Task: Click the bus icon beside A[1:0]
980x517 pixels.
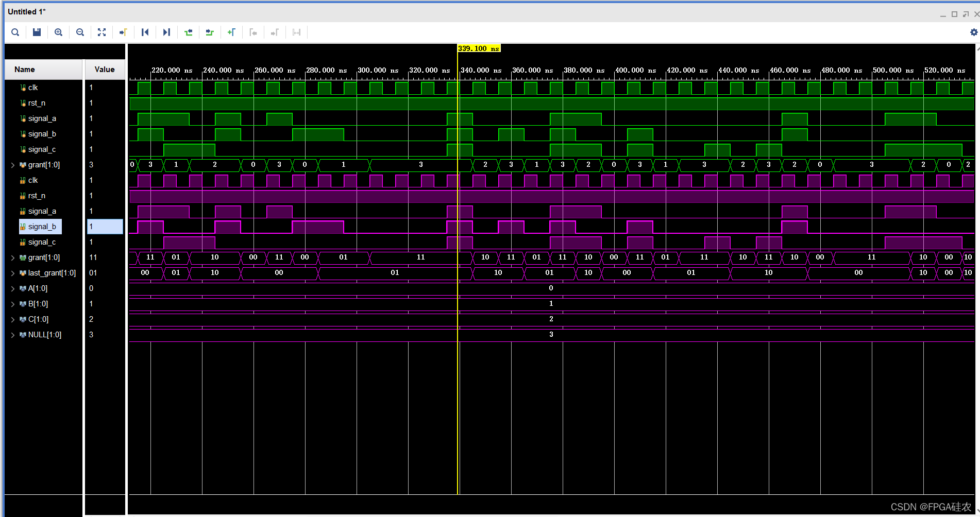Action: click(23, 288)
